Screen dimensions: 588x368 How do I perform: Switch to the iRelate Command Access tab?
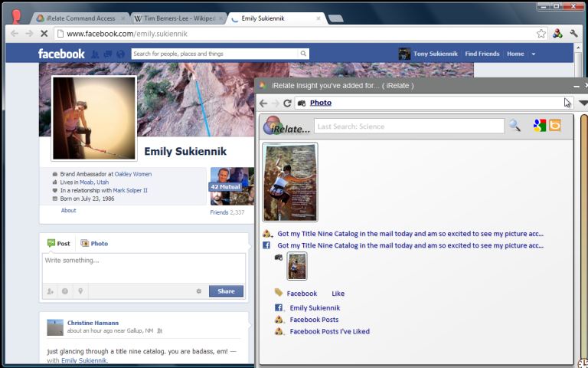point(80,18)
